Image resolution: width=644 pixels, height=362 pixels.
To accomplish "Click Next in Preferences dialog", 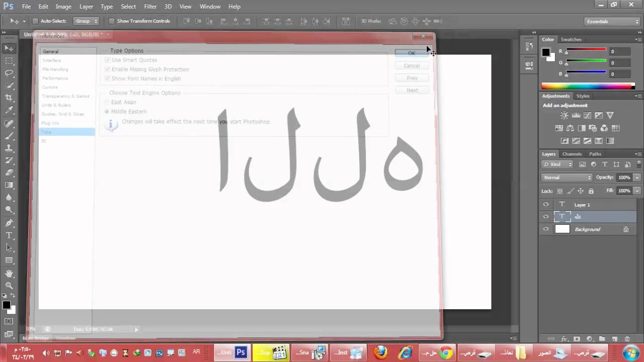I will (412, 90).
